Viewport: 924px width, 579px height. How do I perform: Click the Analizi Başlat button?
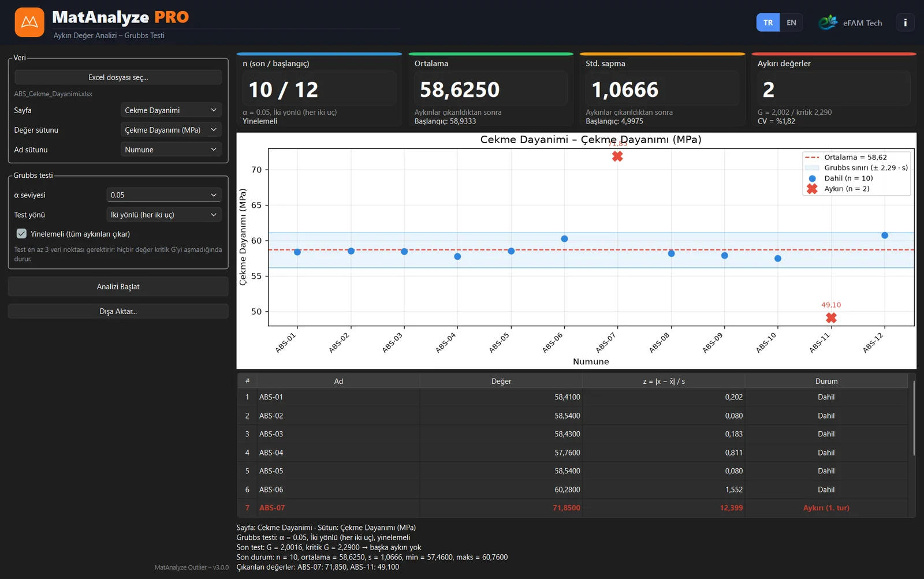click(118, 286)
